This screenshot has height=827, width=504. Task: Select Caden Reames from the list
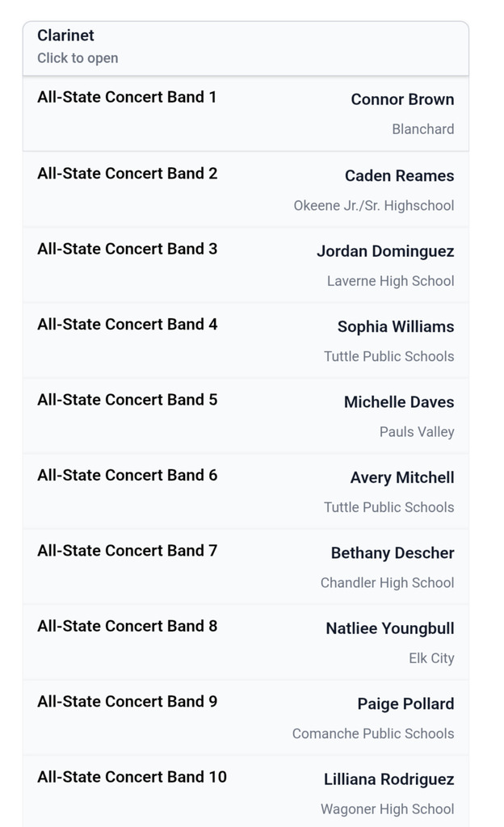(x=402, y=175)
